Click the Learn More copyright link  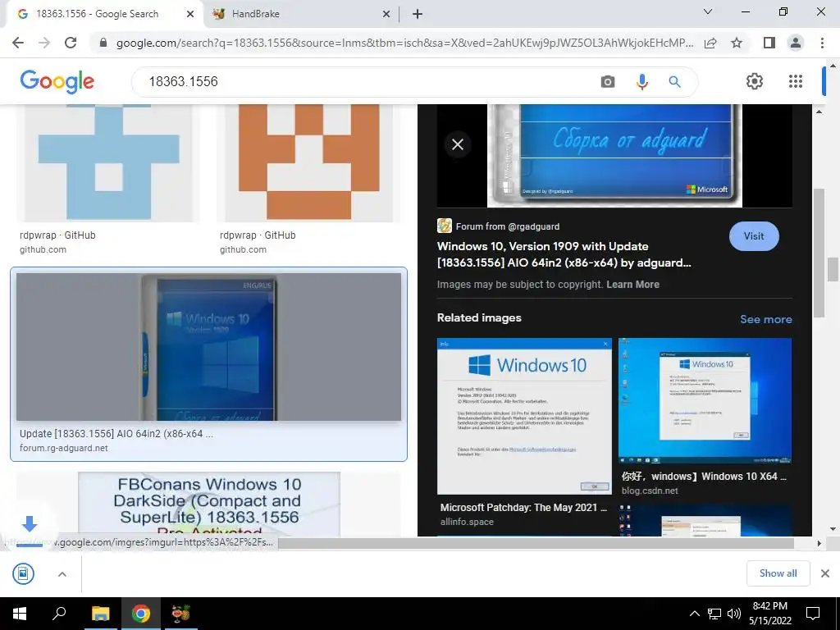(x=632, y=285)
